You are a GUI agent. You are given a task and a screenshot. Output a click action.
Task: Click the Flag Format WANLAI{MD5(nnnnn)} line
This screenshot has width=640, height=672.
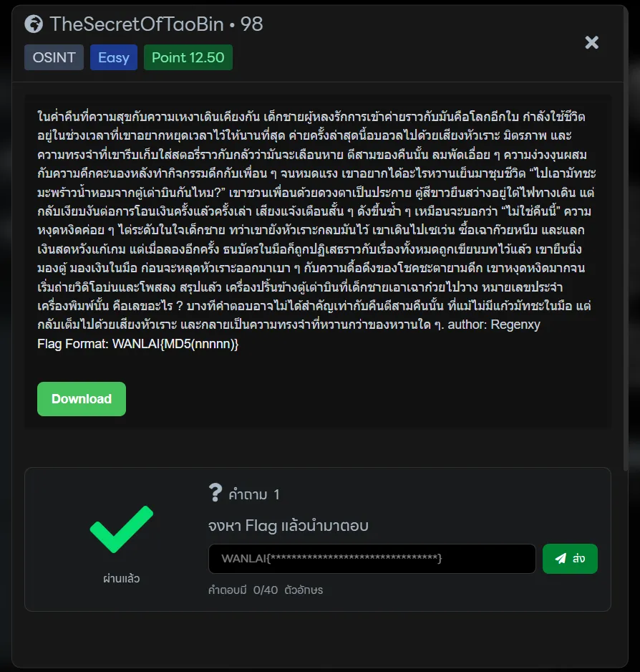[x=138, y=344]
